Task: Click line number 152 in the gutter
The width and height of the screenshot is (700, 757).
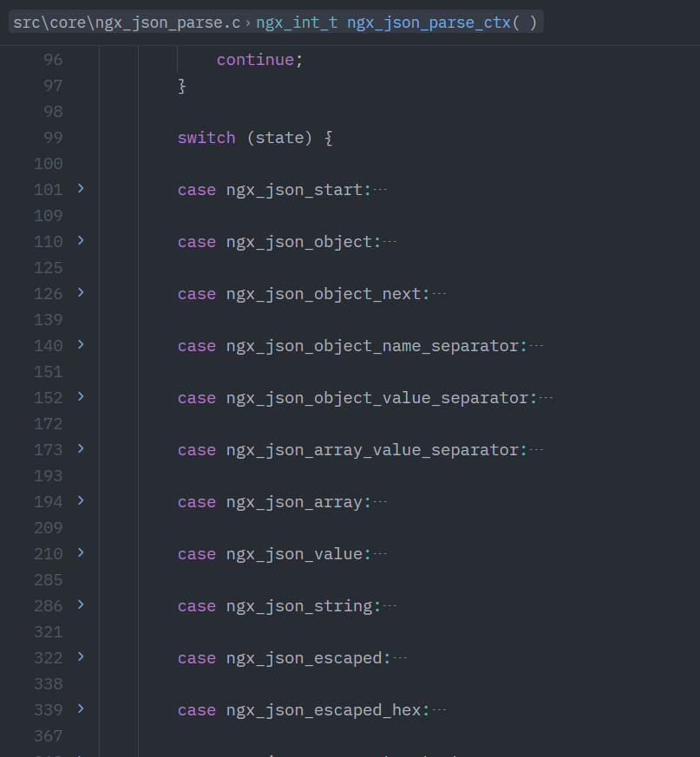Action: coord(49,398)
